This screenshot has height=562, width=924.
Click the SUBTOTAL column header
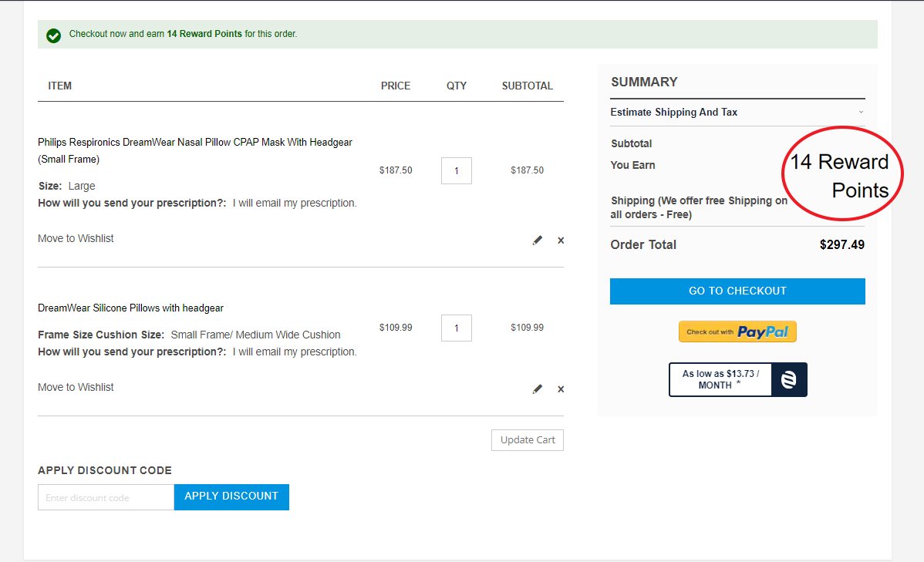(527, 86)
